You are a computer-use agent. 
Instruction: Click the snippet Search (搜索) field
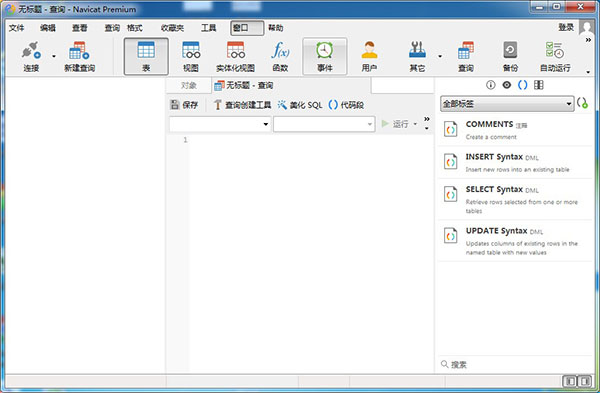(515, 364)
